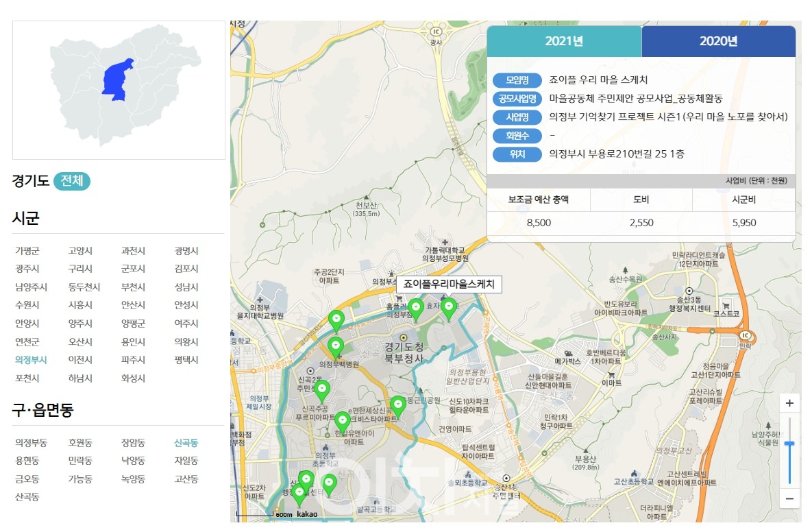
Task: Click green marker near 발곡고등학교
Action: [x=329, y=482]
